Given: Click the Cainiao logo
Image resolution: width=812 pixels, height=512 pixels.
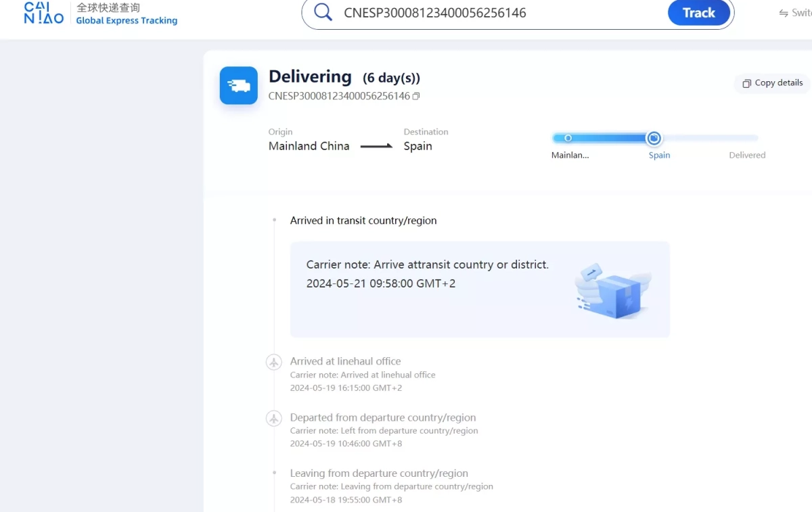Looking at the screenshot, I should (43, 13).
